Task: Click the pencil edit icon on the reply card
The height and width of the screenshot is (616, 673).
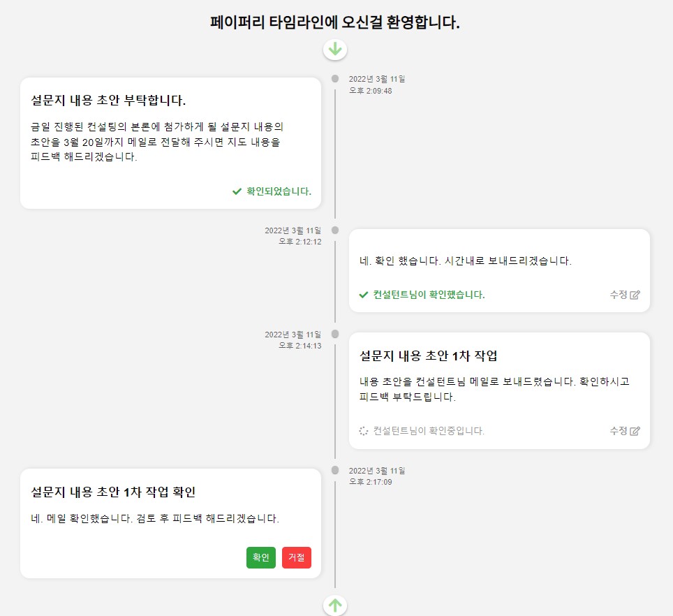Action: (x=634, y=295)
